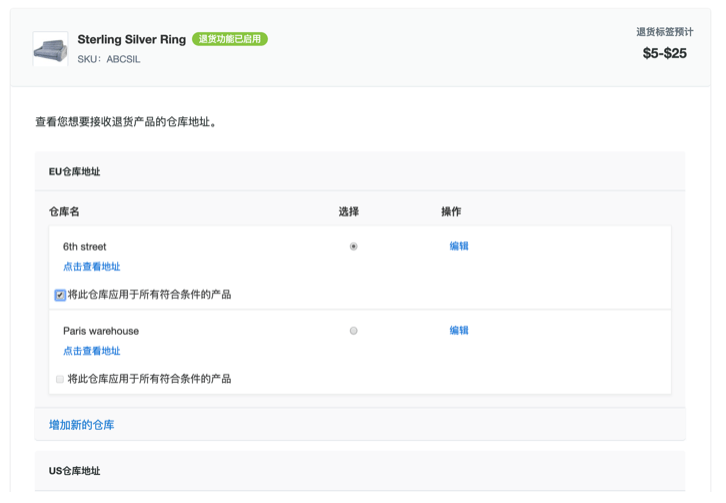Image resolution: width=726 pixels, height=503 pixels.
Task: Click the Sterling Silver Ring product thumbnail
Action: tap(50, 49)
